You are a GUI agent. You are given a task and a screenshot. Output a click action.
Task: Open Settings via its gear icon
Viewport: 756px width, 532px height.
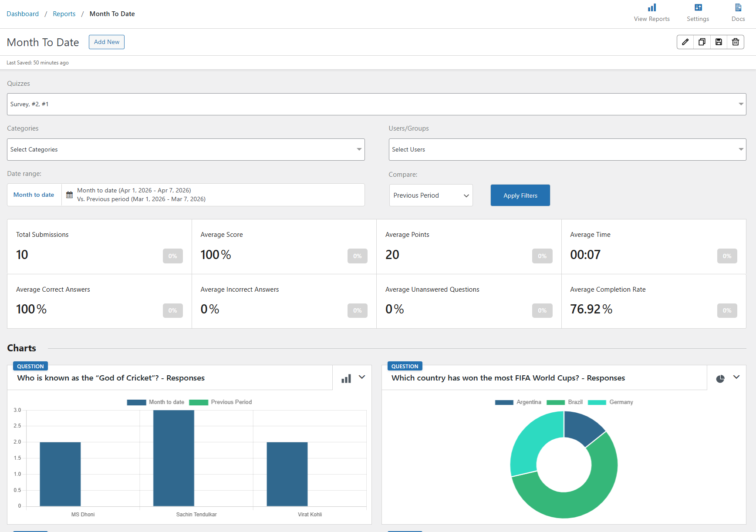[698, 7]
